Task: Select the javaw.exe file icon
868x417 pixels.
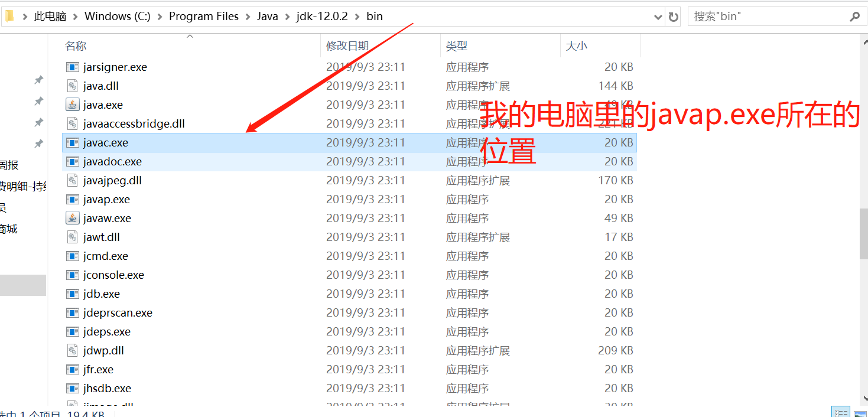Action: click(72, 218)
